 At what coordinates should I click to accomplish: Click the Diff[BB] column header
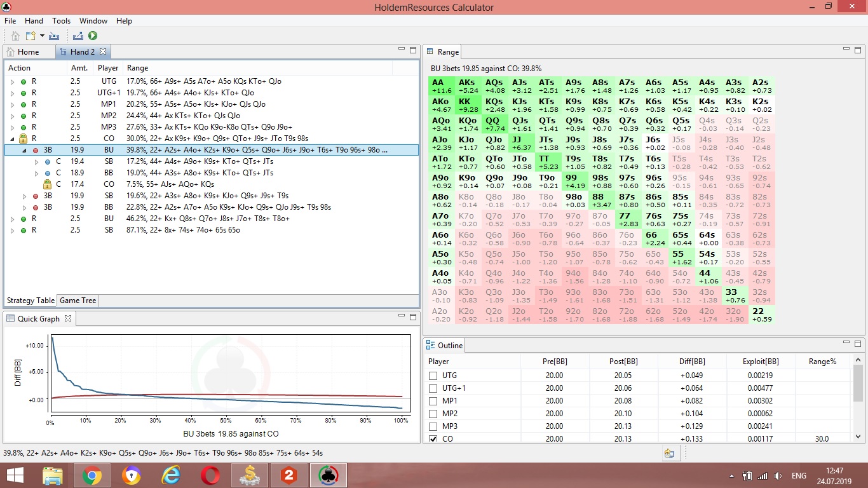[x=692, y=362]
